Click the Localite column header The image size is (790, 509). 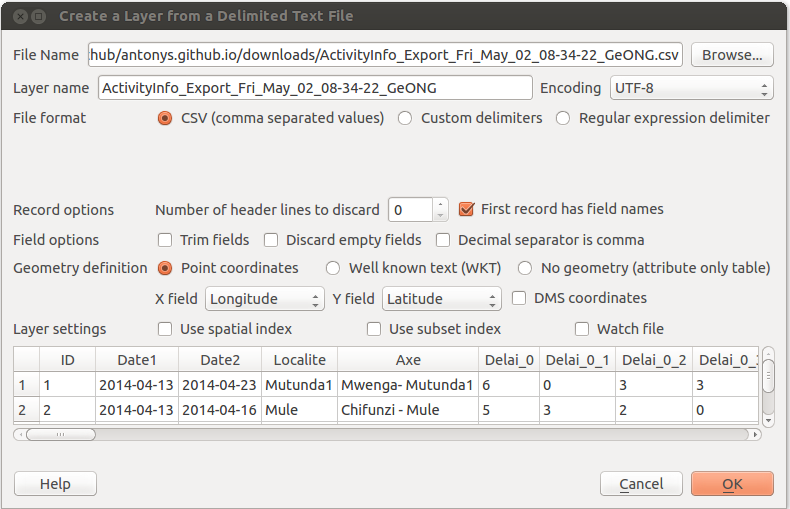click(x=299, y=359)
